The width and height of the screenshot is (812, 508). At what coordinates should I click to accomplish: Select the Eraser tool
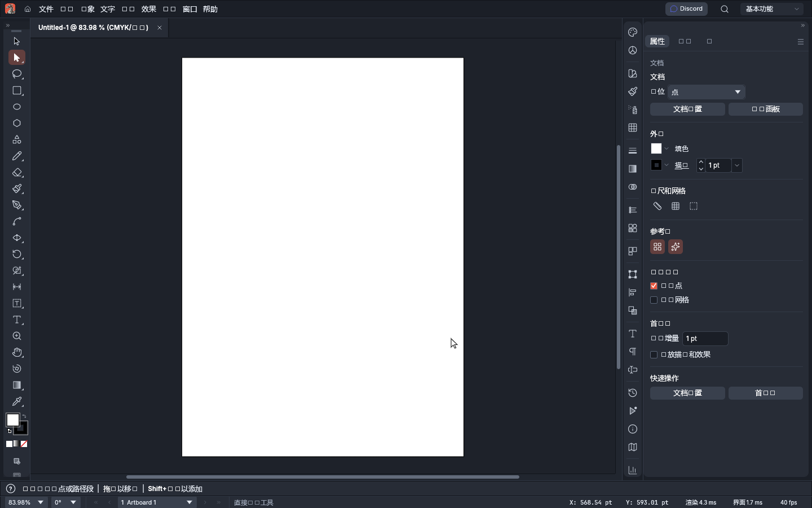click(x=17, y=172)
